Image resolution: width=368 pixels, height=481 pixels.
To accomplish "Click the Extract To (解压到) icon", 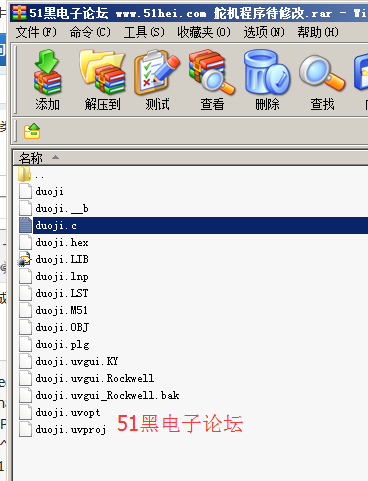I will (102, 72).
